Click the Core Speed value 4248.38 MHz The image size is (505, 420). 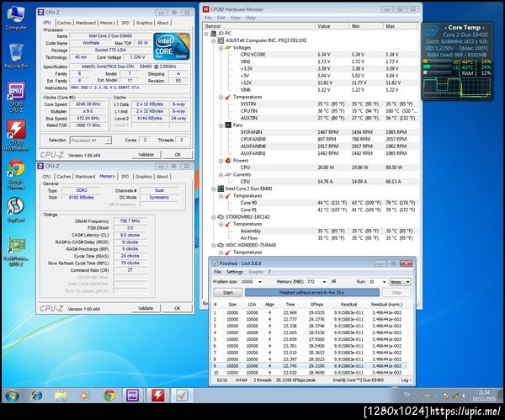[x=88, y=104]
